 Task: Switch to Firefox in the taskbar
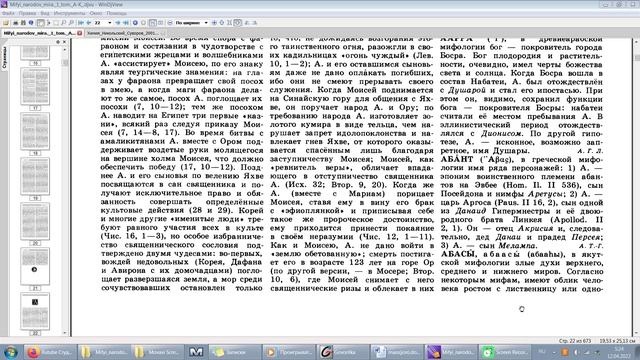(x=50, y=352)
